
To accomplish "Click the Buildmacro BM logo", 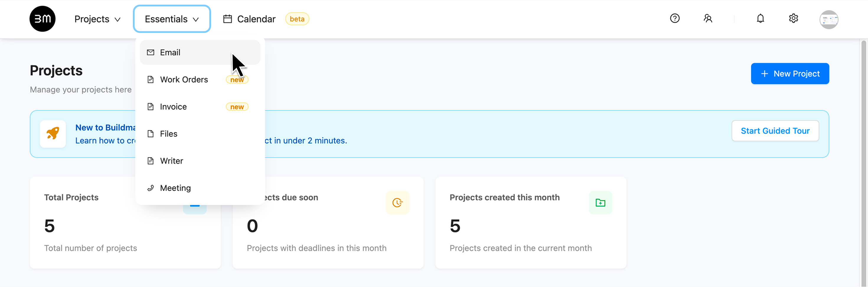I will tap(43, 19).
